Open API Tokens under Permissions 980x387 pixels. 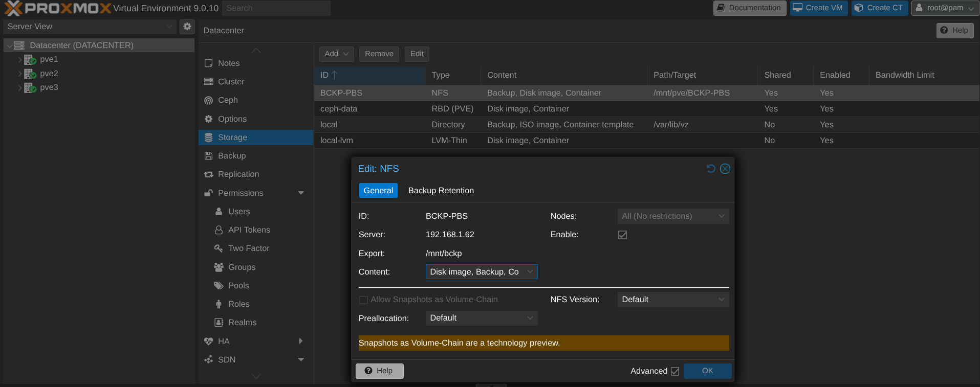click(249, 230)
